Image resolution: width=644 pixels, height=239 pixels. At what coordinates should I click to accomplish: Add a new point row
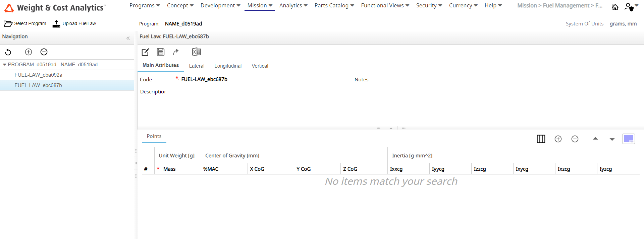pos(558,139)
